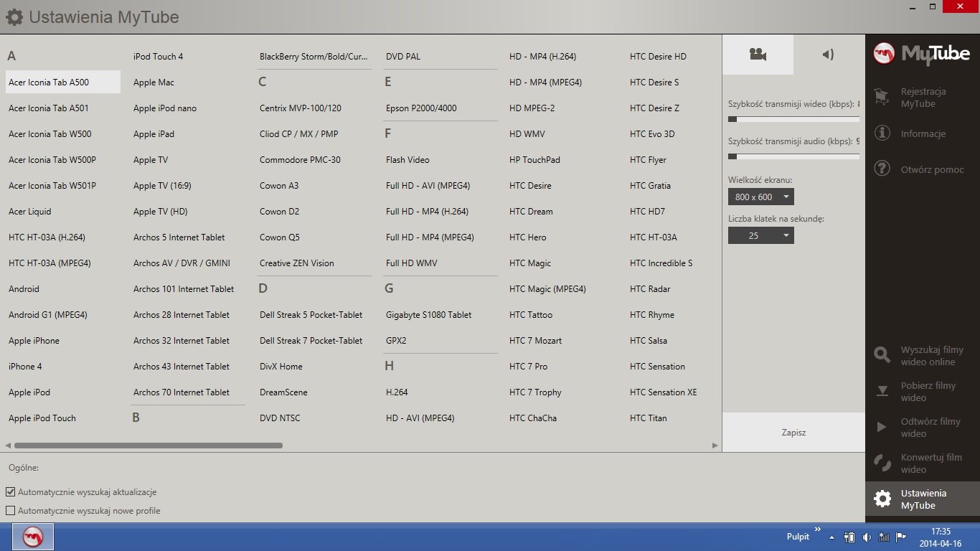Viewport: 980px width, 551px height.
Task: Select Full HD - MP4 (H.264) profile
Action: tap(427, 211)
